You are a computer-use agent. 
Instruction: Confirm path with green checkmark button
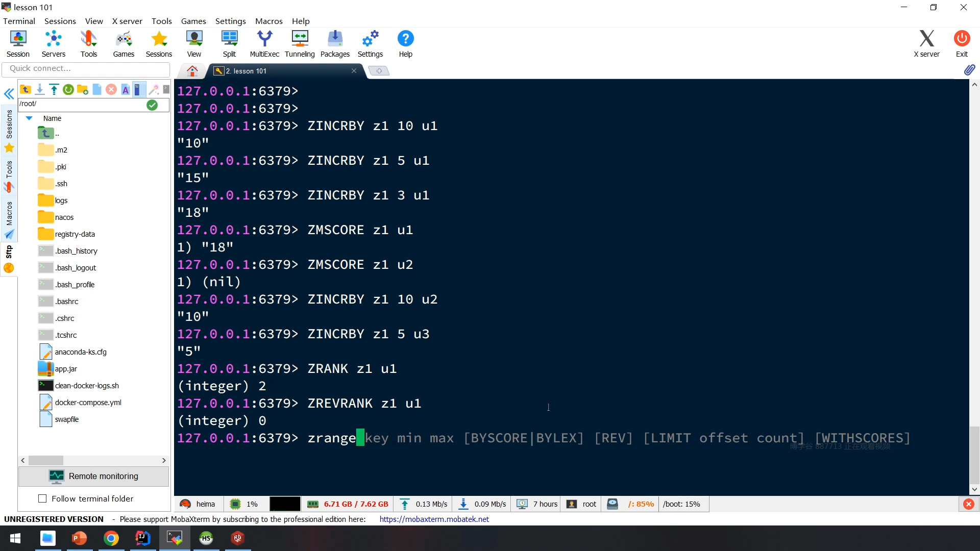[x=152, y=105]
